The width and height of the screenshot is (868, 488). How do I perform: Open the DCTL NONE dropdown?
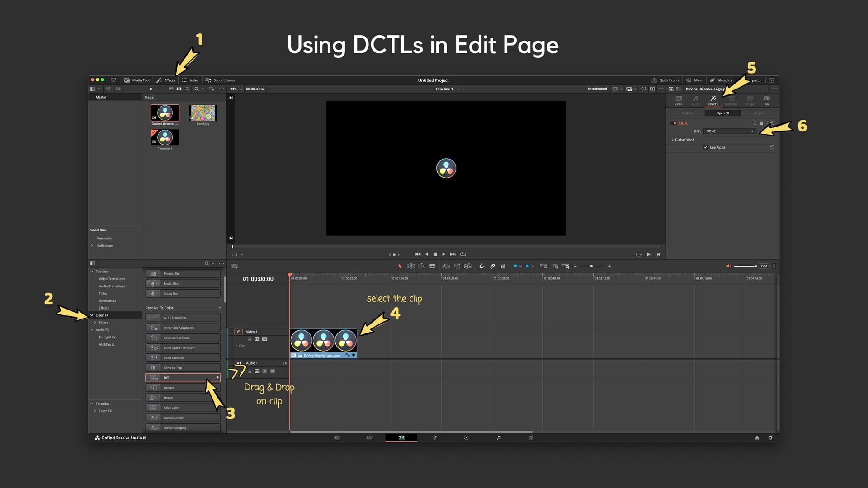click(729, 131)
